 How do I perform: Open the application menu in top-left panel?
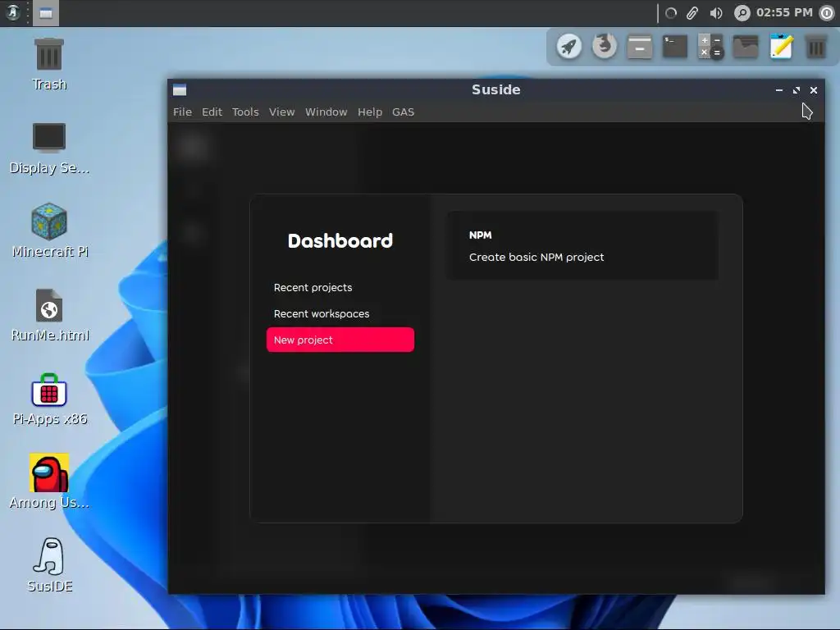(x=13, y=12)
